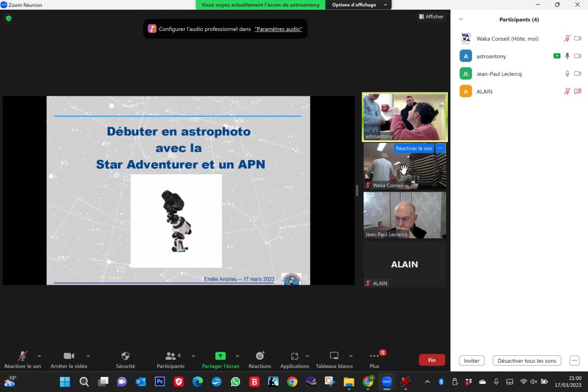Click the Inviter button

(471, 360)
